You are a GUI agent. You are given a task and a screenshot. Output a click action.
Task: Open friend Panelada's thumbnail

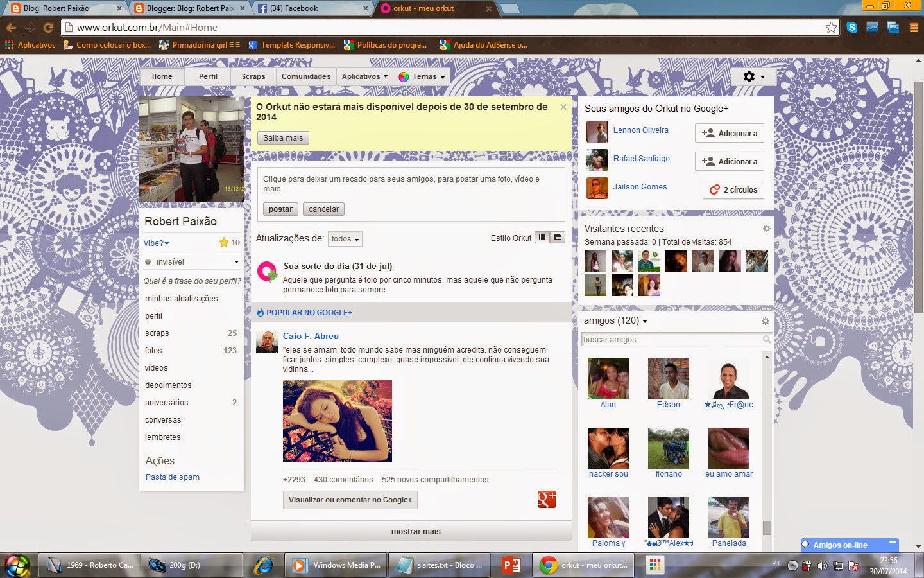pyautogui.click(x=729, y=518)
